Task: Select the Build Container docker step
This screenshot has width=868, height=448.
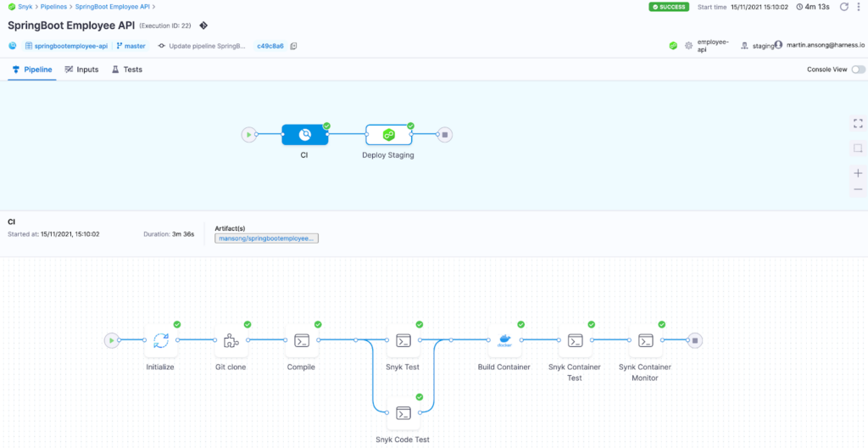Action: point(504,340)
